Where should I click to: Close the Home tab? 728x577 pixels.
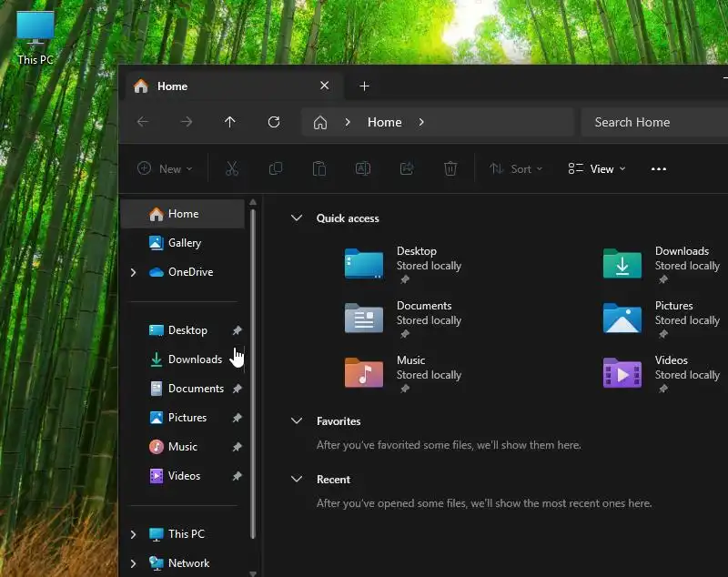tap(325, 86)
